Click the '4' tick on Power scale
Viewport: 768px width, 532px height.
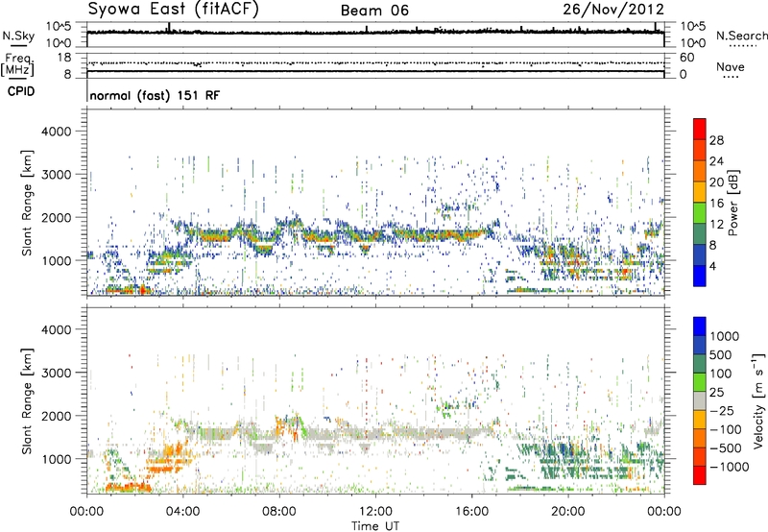[712, 267]
